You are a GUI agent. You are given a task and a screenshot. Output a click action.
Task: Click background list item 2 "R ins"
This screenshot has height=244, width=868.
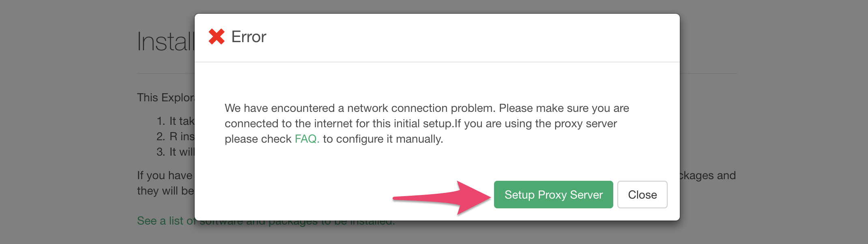click(x=181, y=137)
